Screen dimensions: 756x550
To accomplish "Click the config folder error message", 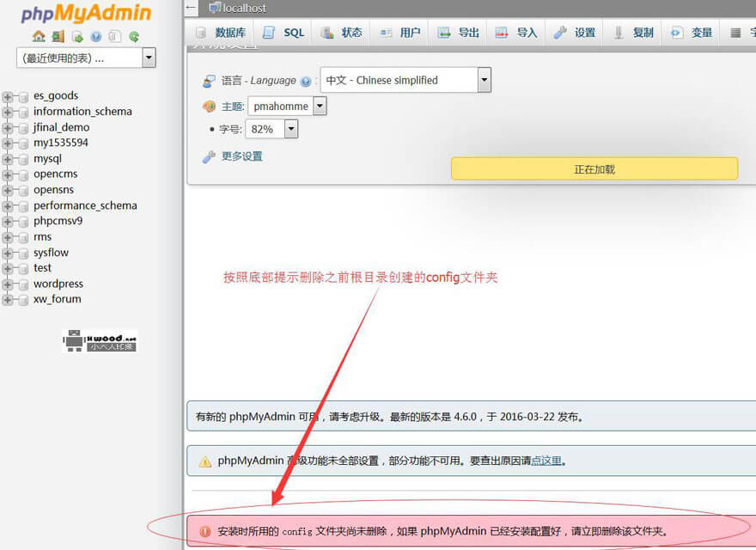I will (x=471, y=531).
